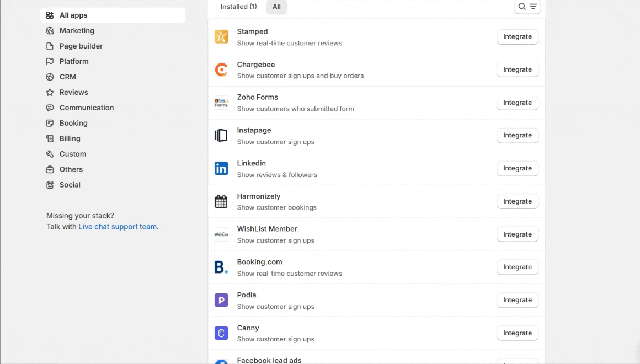Screen dimensions: 640x364
Task: Click the search magnifier icon
Action: (521, 7)
